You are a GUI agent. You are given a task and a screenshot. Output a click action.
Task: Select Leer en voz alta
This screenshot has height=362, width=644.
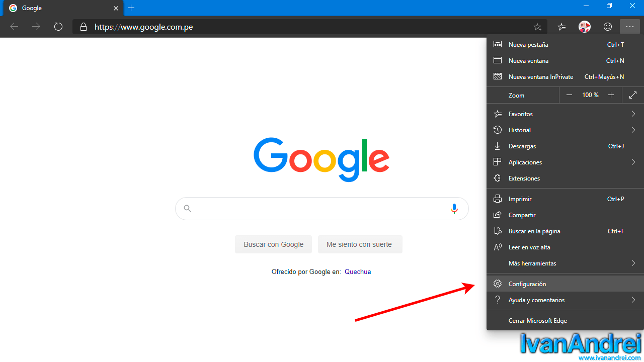[565, 247]
